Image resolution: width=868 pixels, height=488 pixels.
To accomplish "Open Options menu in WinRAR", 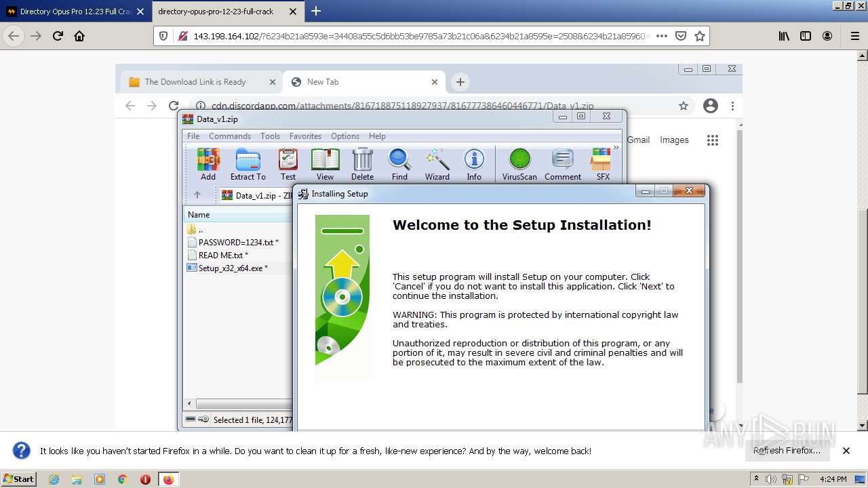I will [x=345, y=136].
